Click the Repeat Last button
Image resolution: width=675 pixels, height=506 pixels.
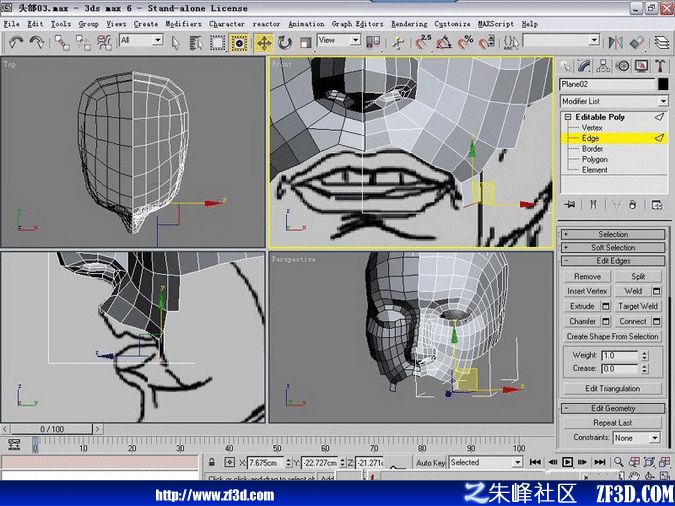[613, 423]
